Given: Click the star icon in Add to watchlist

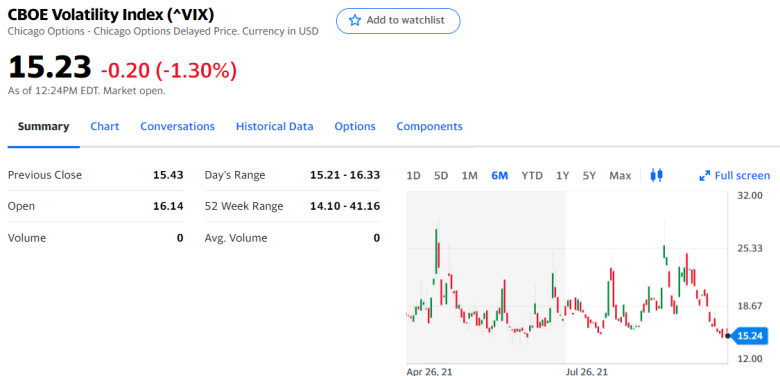Looking at the screenshot, I should (355, 20).
